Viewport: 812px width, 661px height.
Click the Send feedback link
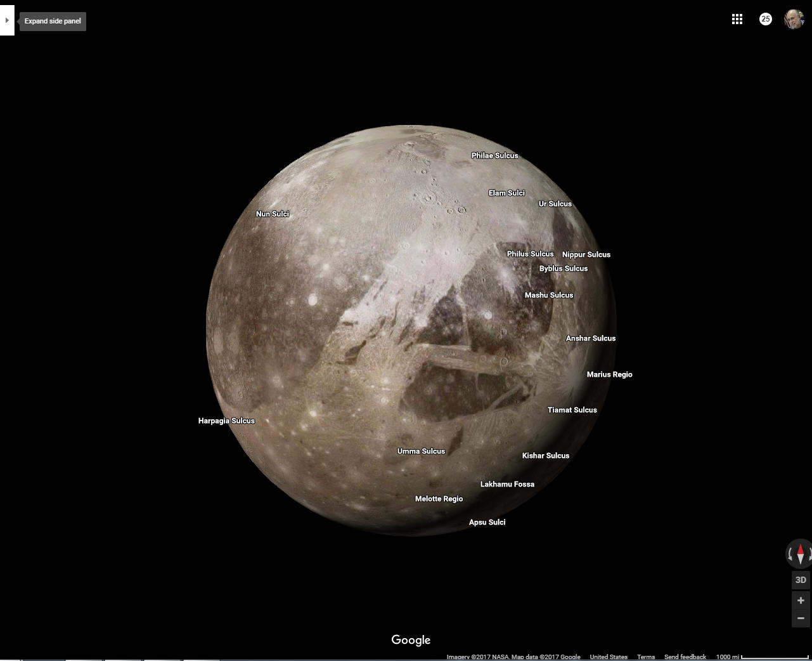685,657
